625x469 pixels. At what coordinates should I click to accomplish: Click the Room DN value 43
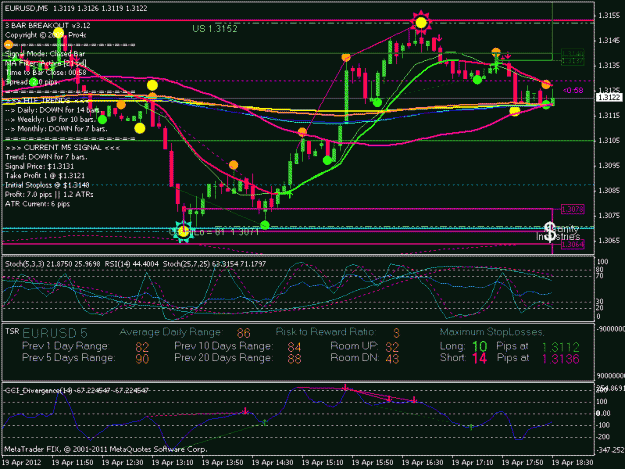tap(392, 359)
